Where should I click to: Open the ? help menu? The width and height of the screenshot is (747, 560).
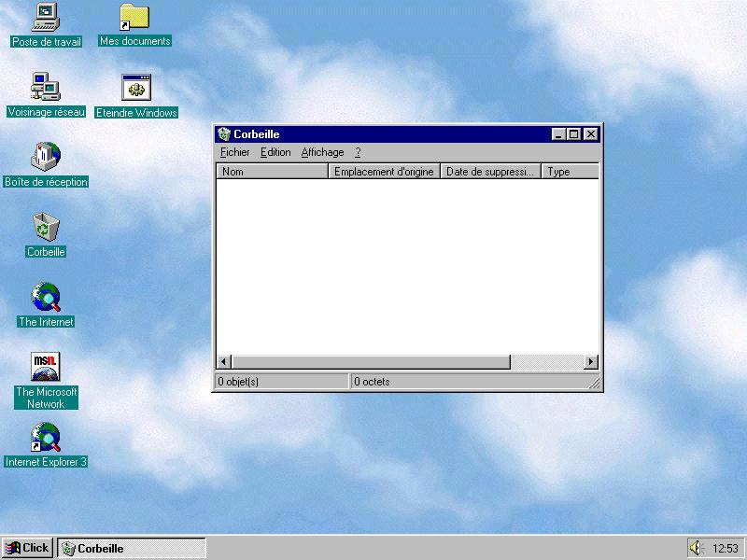point(358,152)
